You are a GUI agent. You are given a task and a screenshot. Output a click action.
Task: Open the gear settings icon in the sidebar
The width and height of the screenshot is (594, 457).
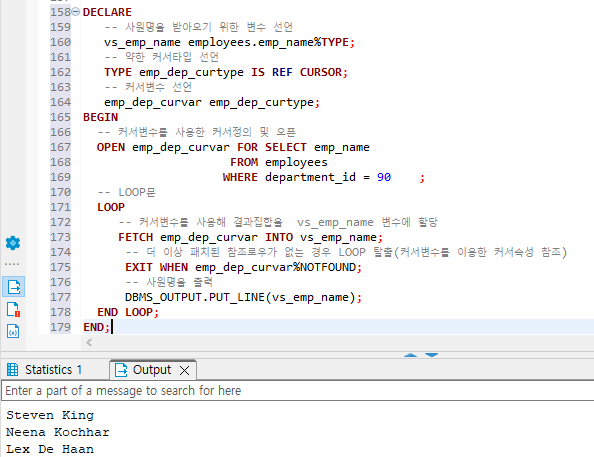point(13,243)
